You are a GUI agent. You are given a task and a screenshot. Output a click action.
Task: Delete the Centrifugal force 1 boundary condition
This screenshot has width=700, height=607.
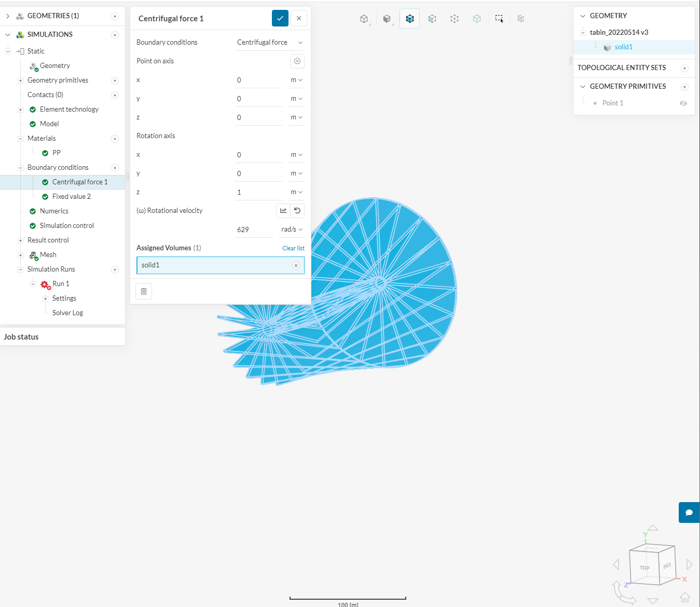click(144, 291)
